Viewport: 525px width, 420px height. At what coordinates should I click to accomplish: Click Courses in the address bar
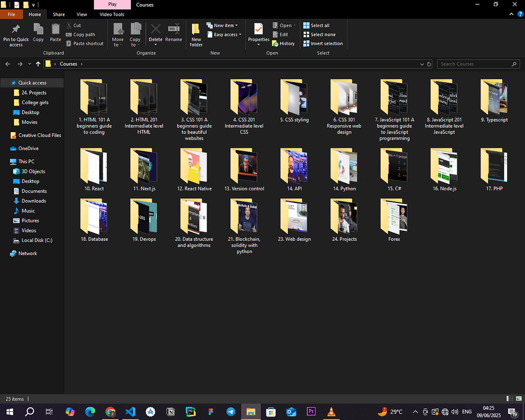click(x=68, y=64)
